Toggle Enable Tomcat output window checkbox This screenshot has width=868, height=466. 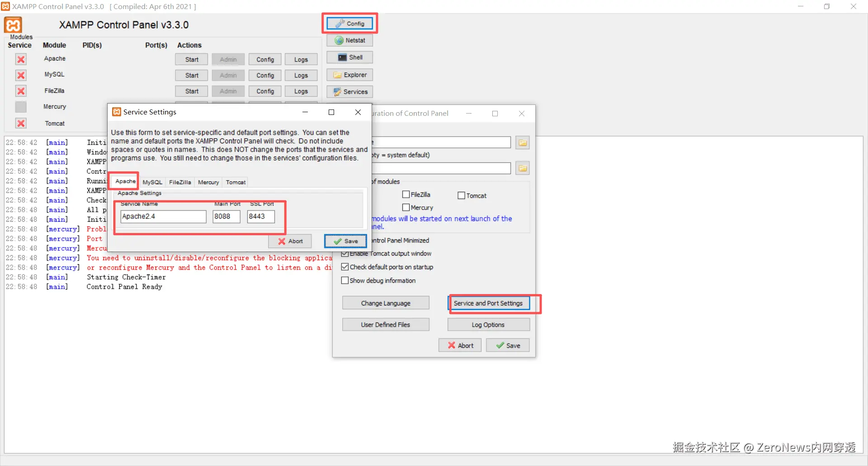[345, 254]
